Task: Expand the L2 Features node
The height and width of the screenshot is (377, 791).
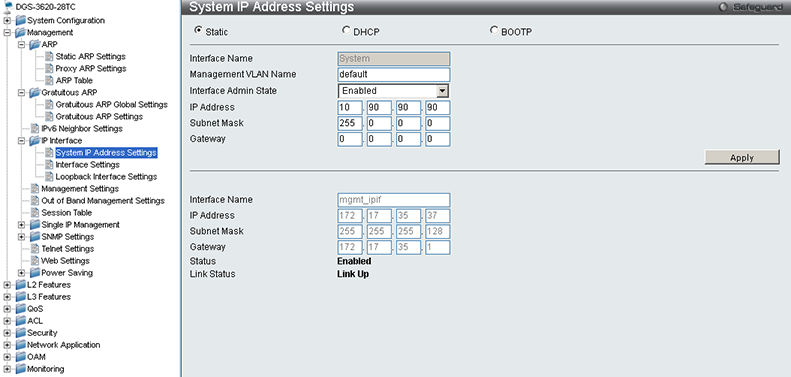Action: (x=7, y=285)
